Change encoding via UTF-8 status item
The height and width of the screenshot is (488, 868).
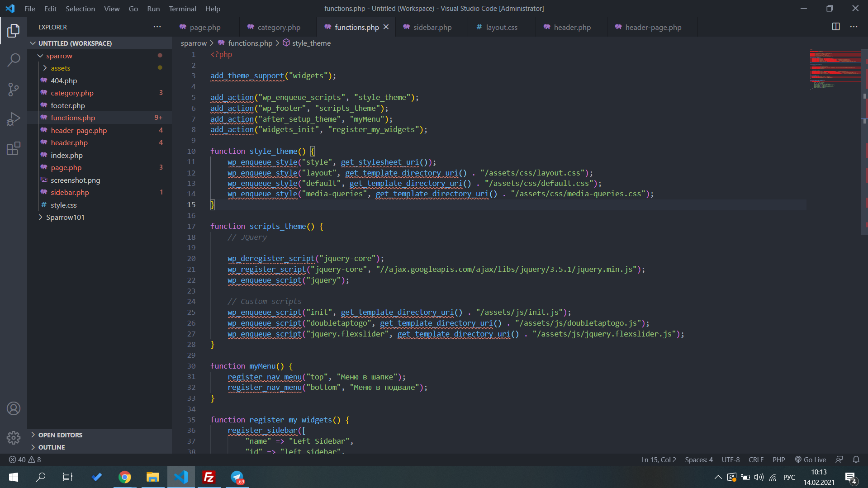[730, 460]
